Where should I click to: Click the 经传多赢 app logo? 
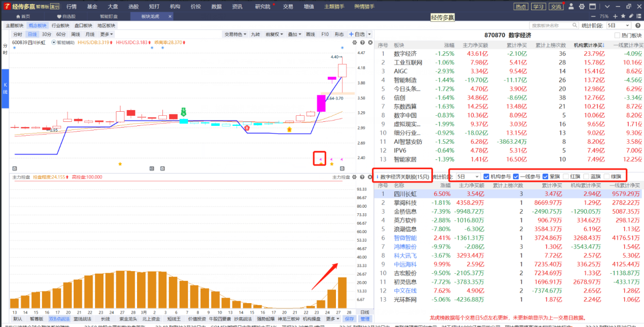6,6
